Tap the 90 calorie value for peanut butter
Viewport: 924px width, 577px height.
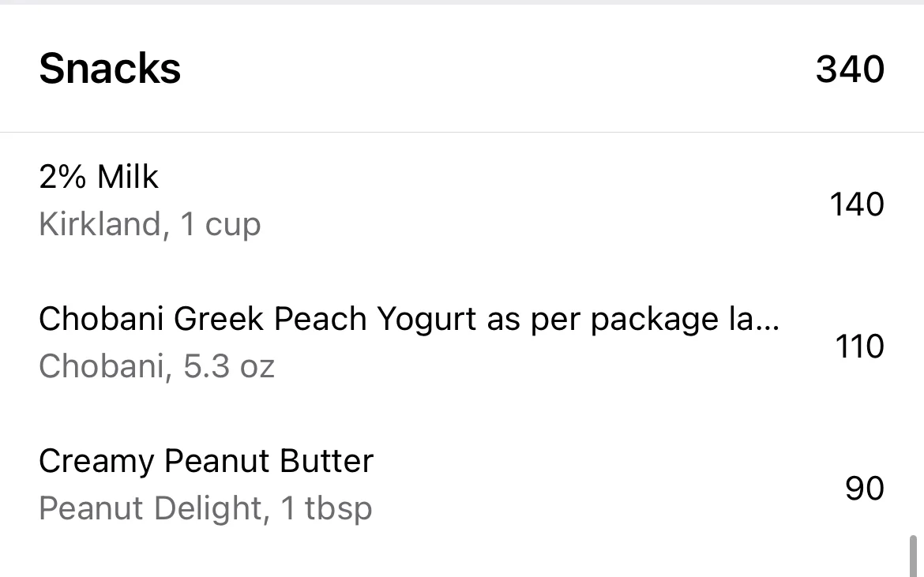pos(865,488)
